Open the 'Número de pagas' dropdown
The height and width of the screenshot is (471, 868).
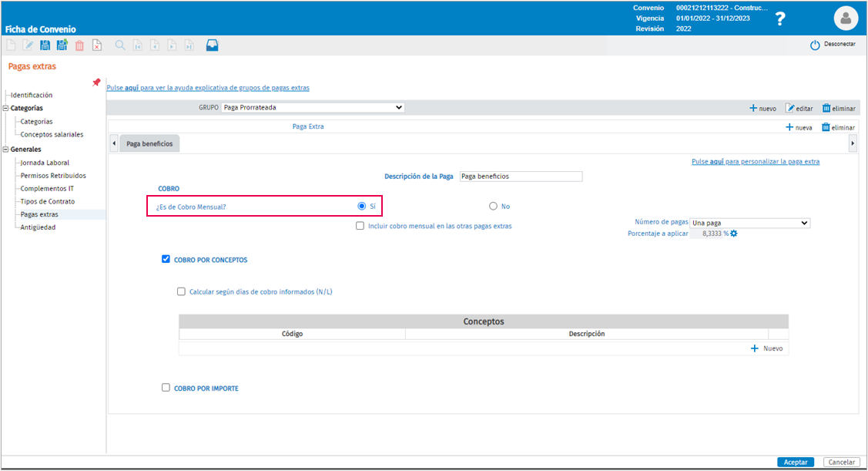tap(749, 223)
